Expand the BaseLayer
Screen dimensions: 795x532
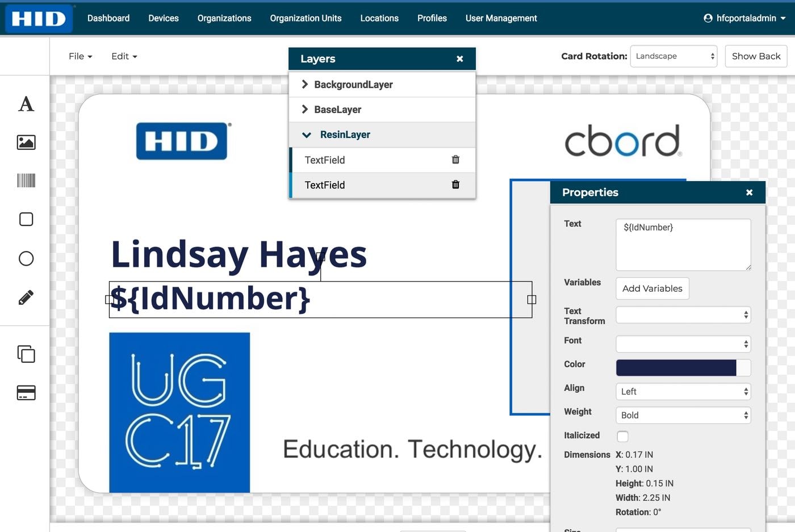point(305,109)
